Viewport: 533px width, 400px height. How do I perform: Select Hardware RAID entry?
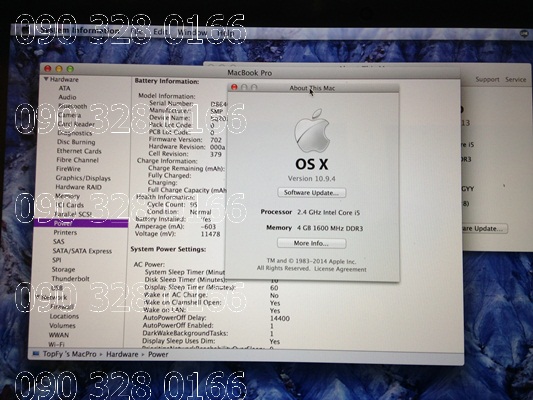(79, 187)
